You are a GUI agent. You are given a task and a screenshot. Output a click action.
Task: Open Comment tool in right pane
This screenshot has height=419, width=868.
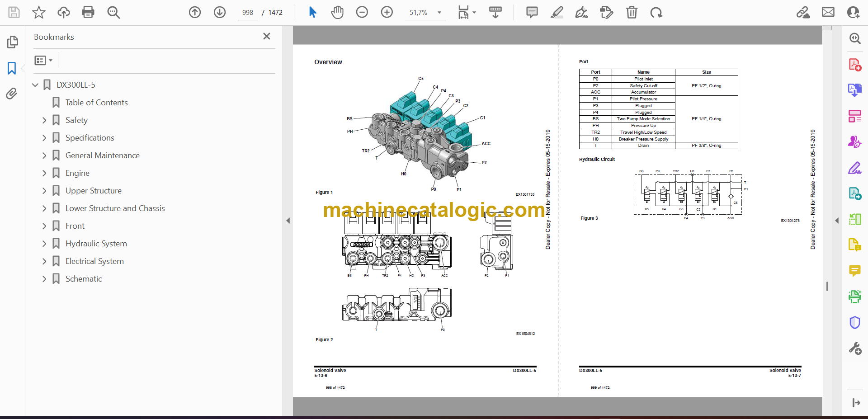tap(854, 271)
